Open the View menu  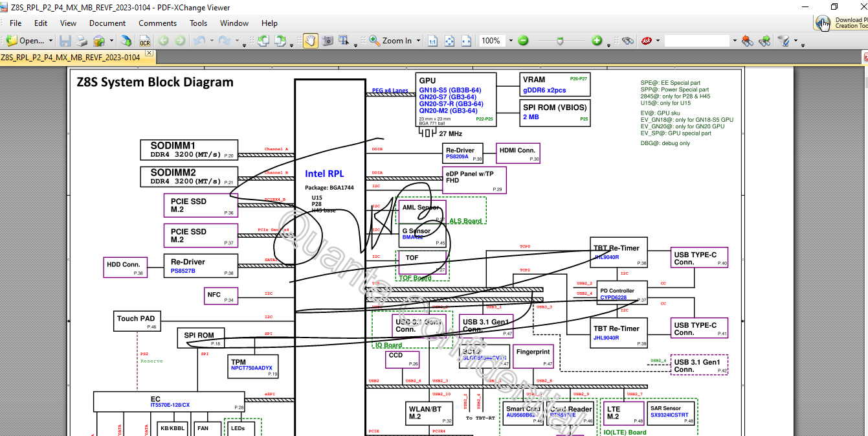69,23
